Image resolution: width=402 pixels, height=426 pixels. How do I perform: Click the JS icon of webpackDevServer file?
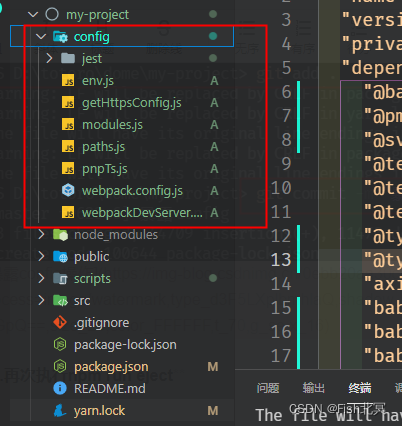click(68, 213)
